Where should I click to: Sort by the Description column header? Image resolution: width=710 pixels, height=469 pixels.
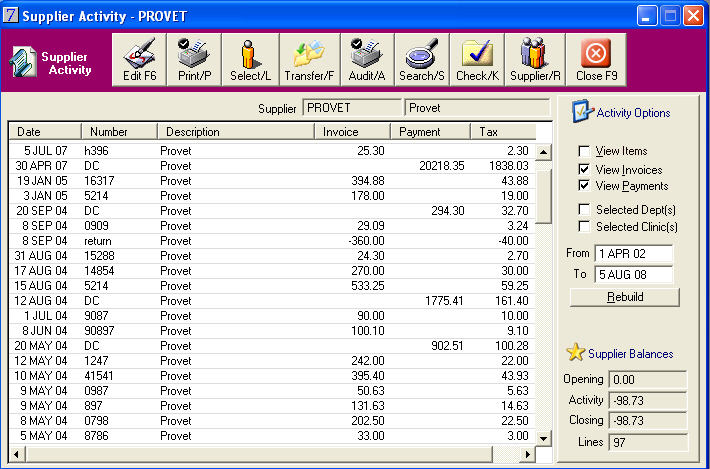pos(236,132)
